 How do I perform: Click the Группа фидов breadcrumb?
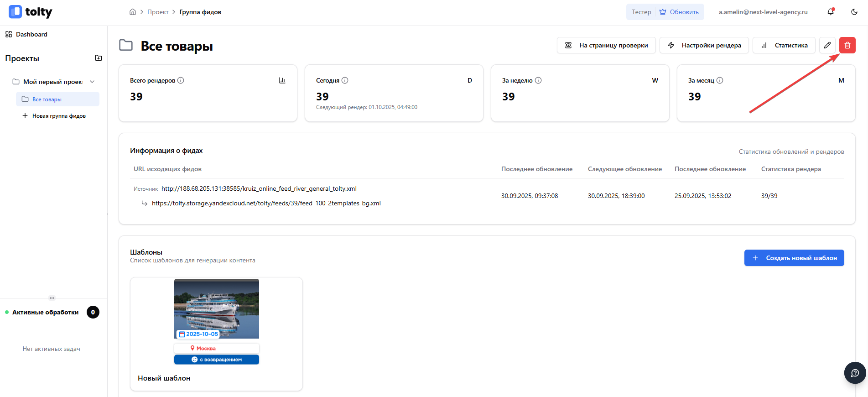pos(200,12)
